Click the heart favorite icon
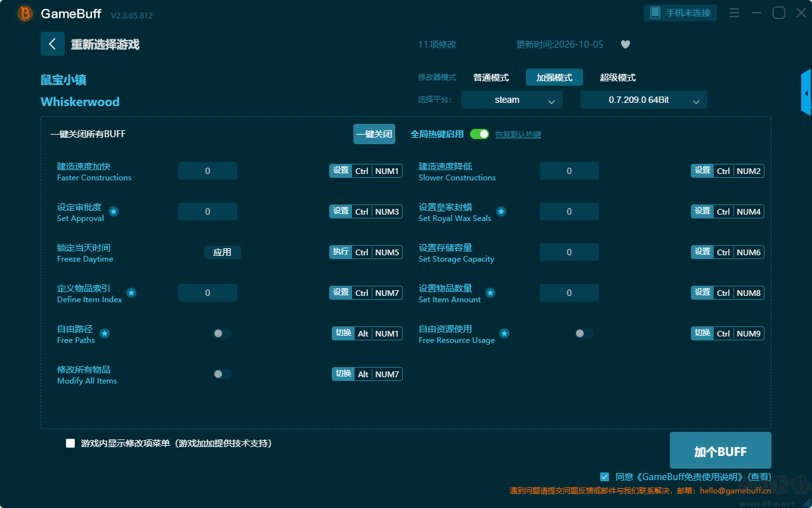 625,44
